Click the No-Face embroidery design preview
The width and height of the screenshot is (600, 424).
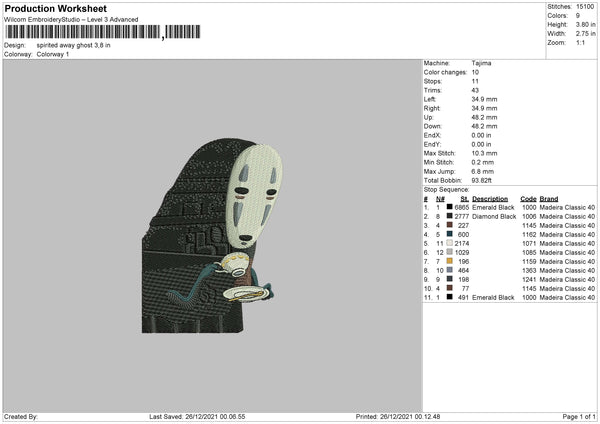coord(212,236)
